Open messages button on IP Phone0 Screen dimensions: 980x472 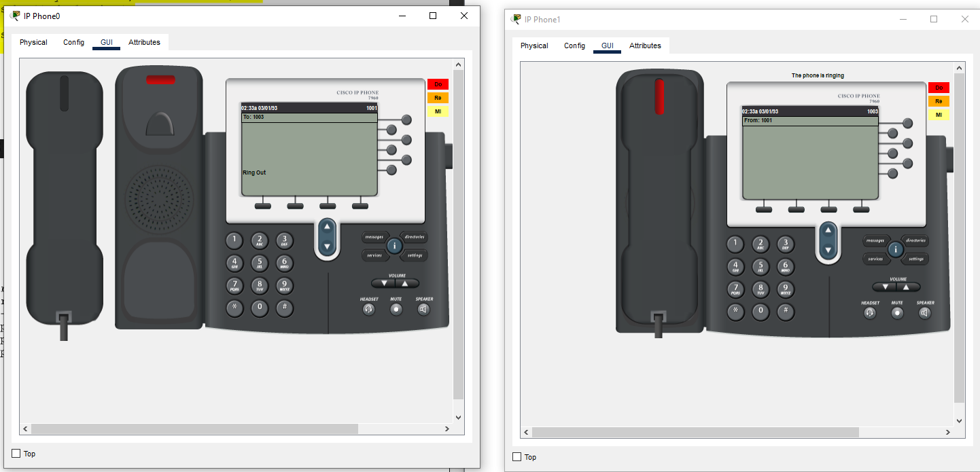tap(374, 237)
